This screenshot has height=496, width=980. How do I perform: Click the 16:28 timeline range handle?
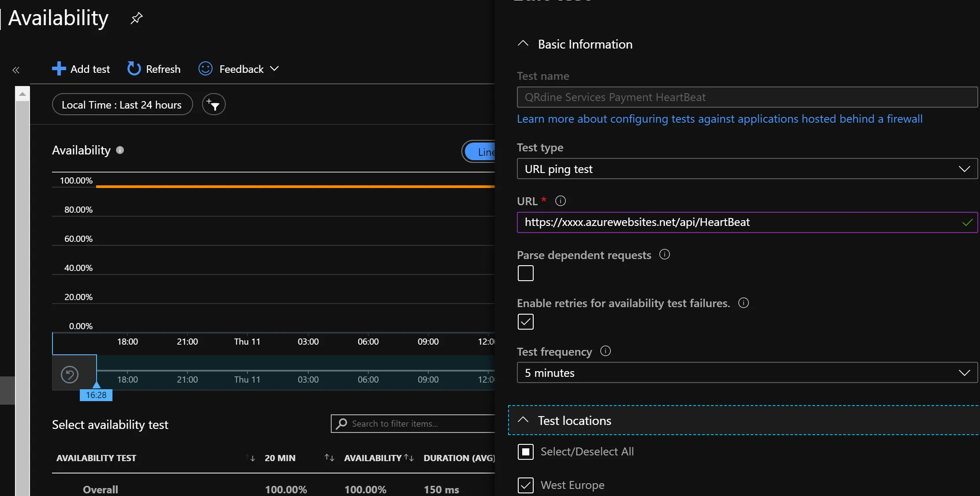tap(96, 395)
